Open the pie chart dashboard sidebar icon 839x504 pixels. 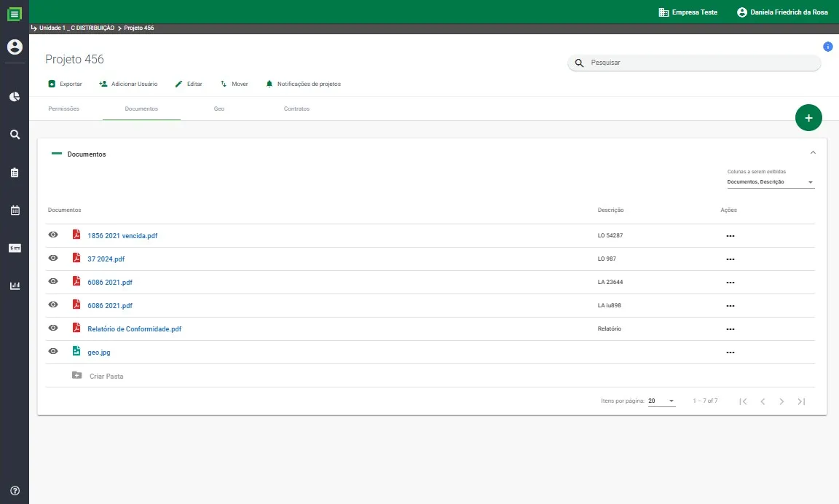pos(15,96)
